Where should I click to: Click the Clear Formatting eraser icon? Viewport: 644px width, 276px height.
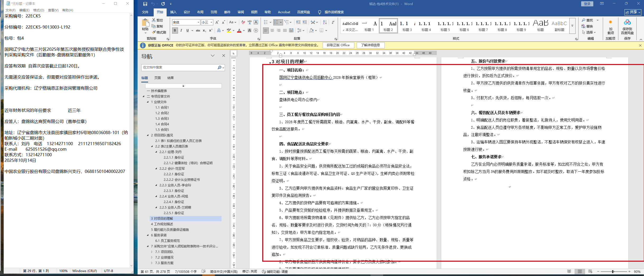(243, 22)
